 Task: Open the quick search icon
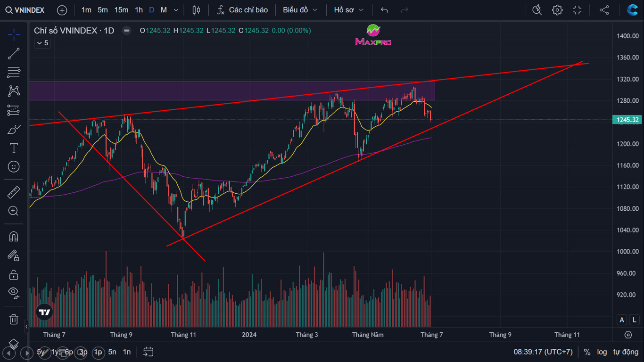(537, 10)
